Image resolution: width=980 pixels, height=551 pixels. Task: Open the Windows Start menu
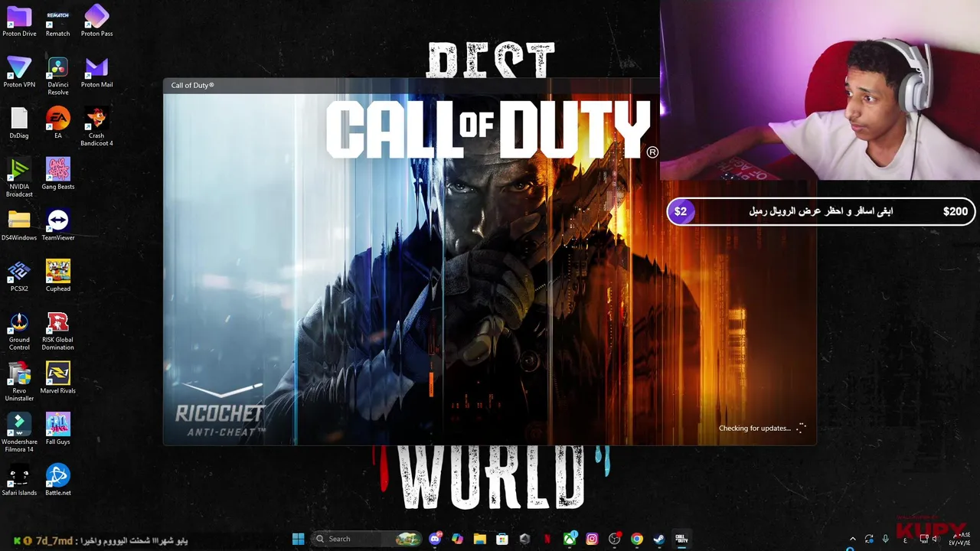(x=298, y=539)
